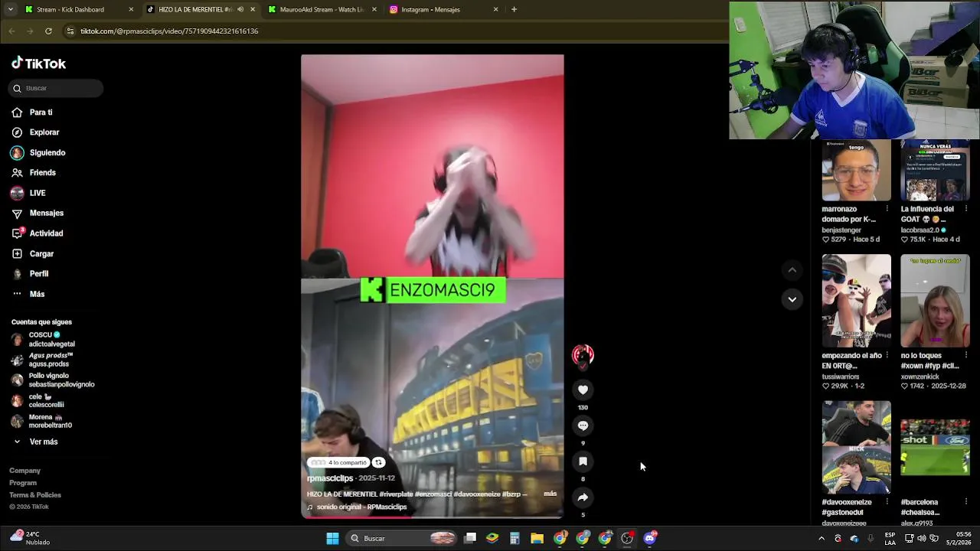The height and width of the screenshot is (551, 980).
Task: Expand video description with más
Action: (x=550, y=494)
